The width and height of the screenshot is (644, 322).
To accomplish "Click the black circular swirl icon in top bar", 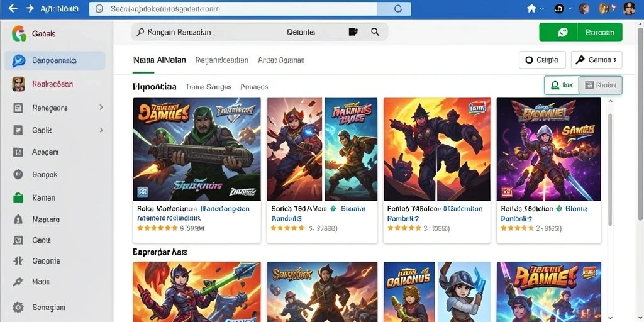I will click(559, 9).
